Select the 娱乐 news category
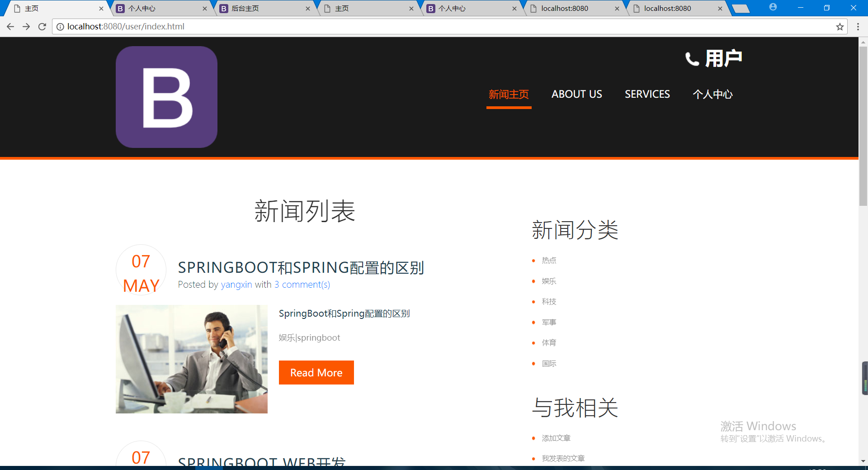Screen dimensions: 868x470 pyautogui.click(x=549, y=281)
